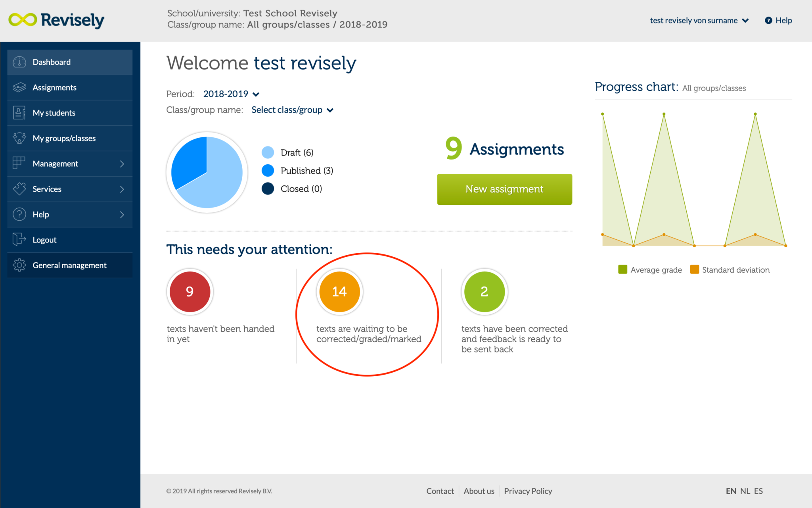Click the My students icon
The image size is (812, 508).
(19, 113)
